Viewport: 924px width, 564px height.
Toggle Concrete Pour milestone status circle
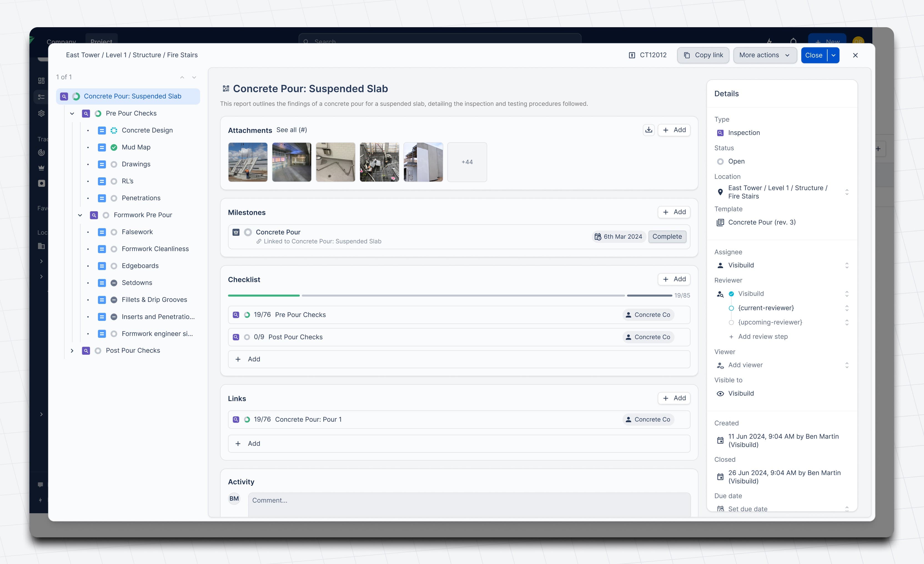(x=248, y=232)
